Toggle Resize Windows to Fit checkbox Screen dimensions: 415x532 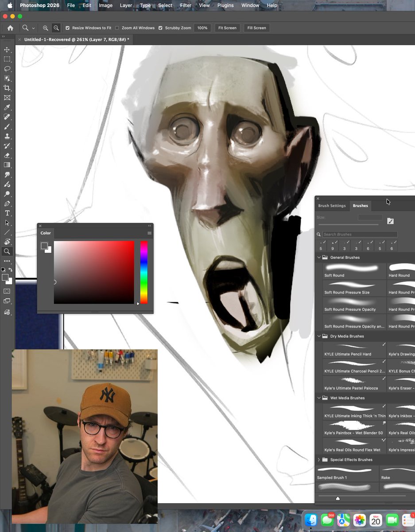(x=68, y=28)
